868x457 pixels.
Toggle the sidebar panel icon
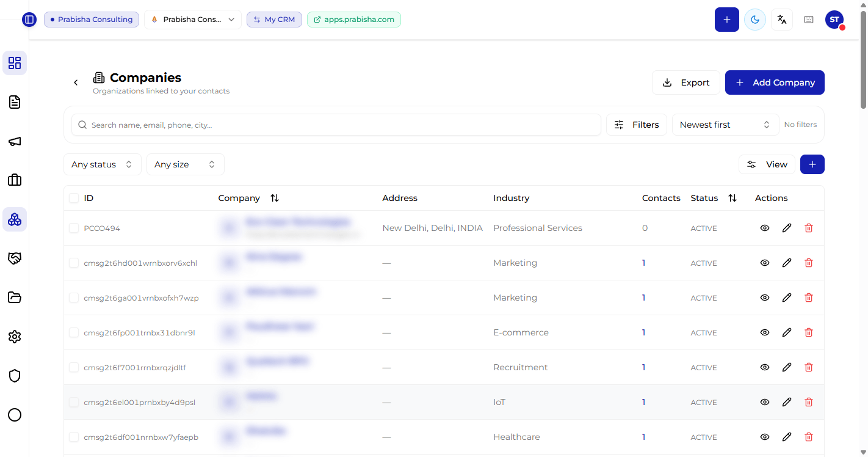29,20
